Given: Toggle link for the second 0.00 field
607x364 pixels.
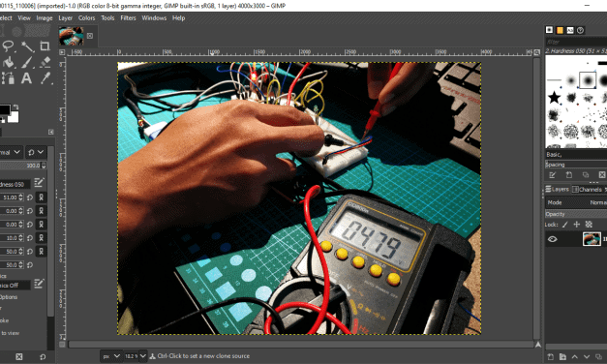Looking at the screenshot, I should click(x=41, y=225).
